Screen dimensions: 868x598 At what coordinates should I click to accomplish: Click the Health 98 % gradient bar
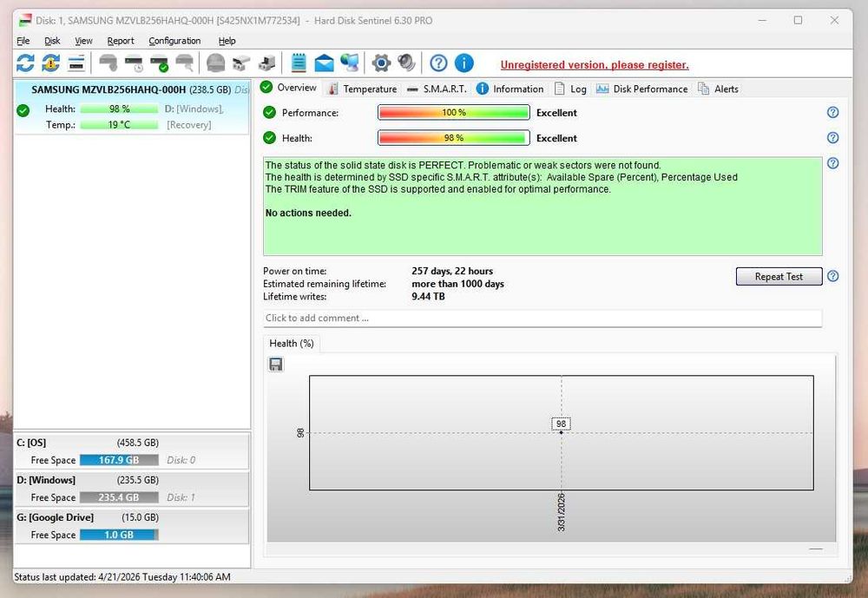453,138
